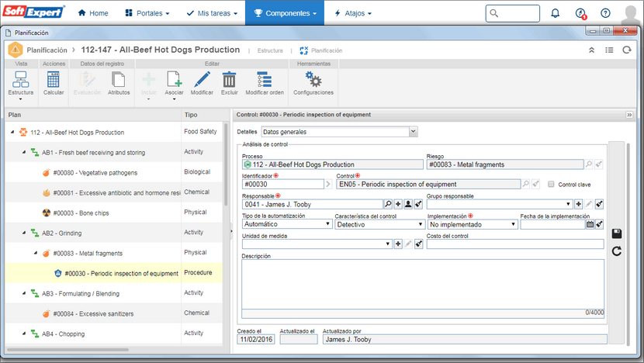Click the refresh icon below the save icon
The image size is (644, 363).
tap(617, 251)
